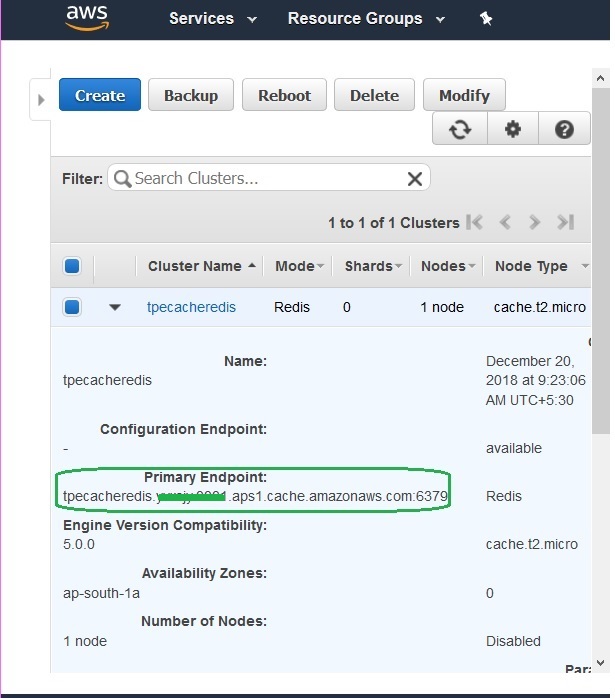Toggle the select-all clusters checkbox

(x=72, y=266)
